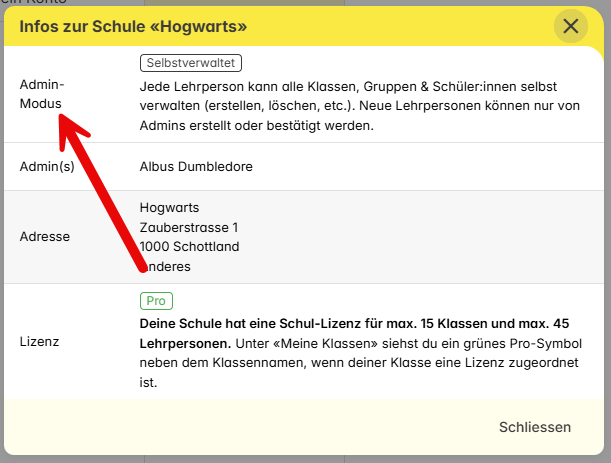The height and width of the screenshot is (463, 611).
Task: Select the Adresse label
Action: 45,237
